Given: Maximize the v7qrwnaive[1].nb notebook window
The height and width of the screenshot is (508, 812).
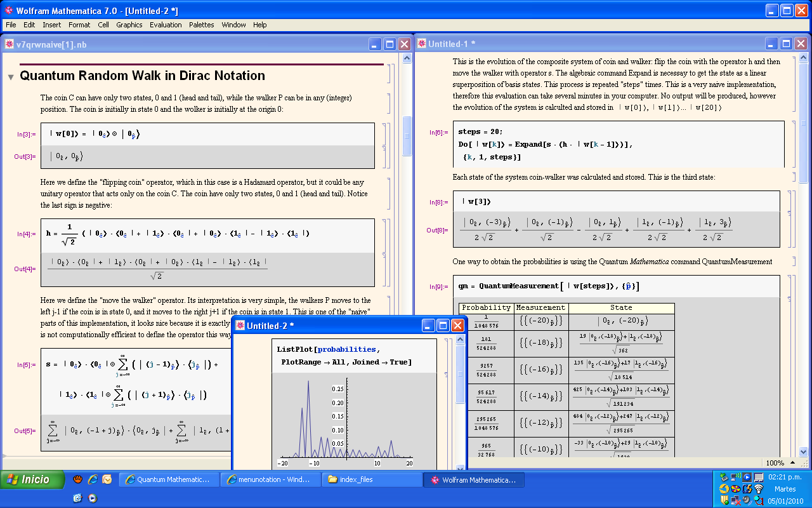Looking at the screenshot, I should [390, 44].
